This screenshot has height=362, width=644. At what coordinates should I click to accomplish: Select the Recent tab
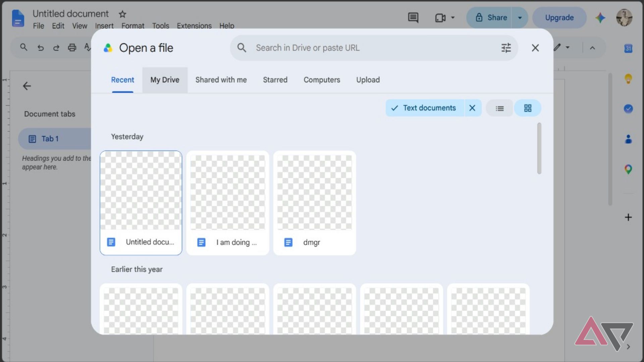(x=122, y=80)
